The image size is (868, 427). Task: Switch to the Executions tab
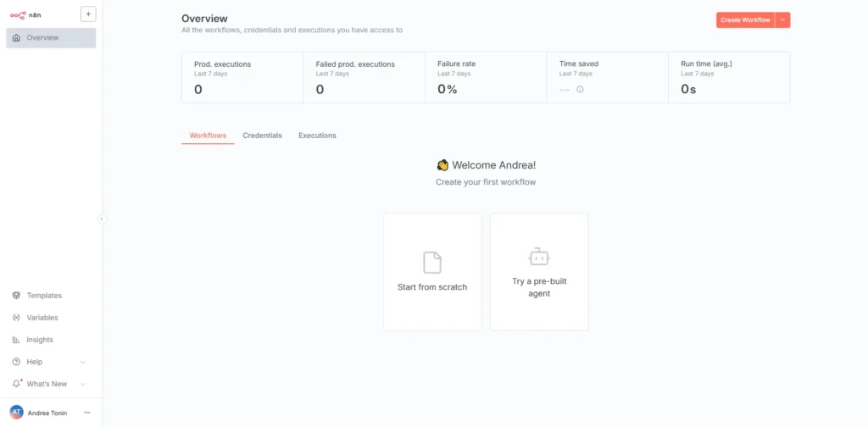click(x=317, y=136)
